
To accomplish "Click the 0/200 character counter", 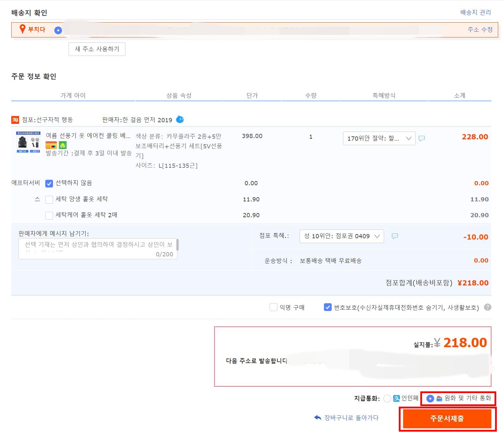I will tap(164, 254).
